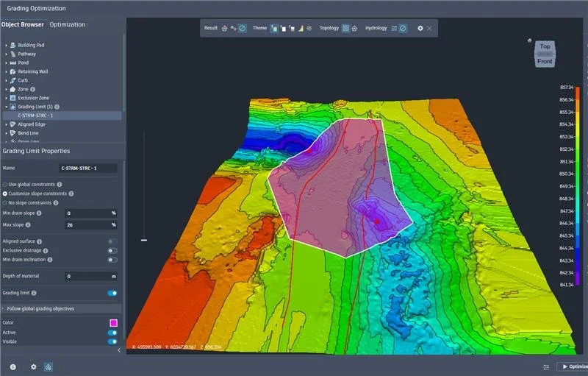Open visualization toolbar settings gear
588x376 pixels.
click(x=420, y=28)
